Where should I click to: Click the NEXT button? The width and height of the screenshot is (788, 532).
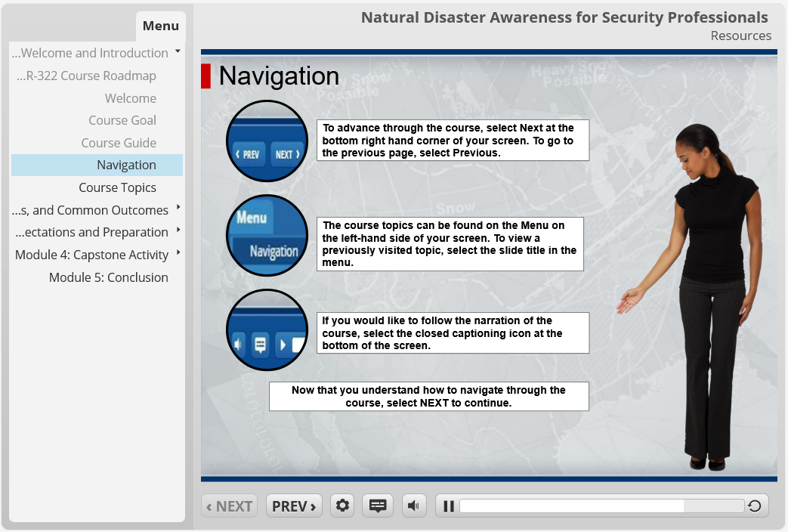coord(229,506)
